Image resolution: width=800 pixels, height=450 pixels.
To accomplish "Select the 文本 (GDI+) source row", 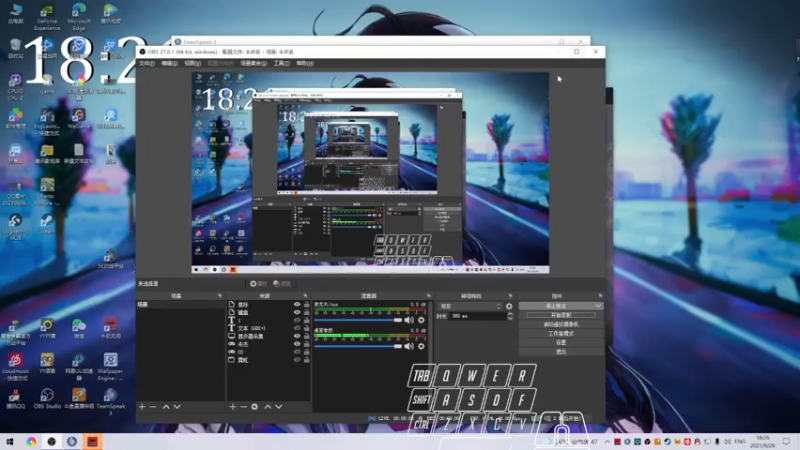I will coord(269,328).
